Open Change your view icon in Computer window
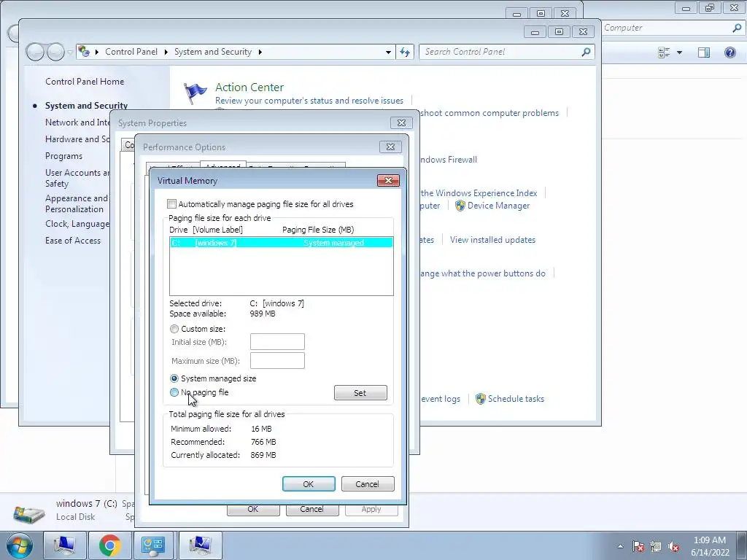Viewport: 747px width, 560px height. (664, 52)
